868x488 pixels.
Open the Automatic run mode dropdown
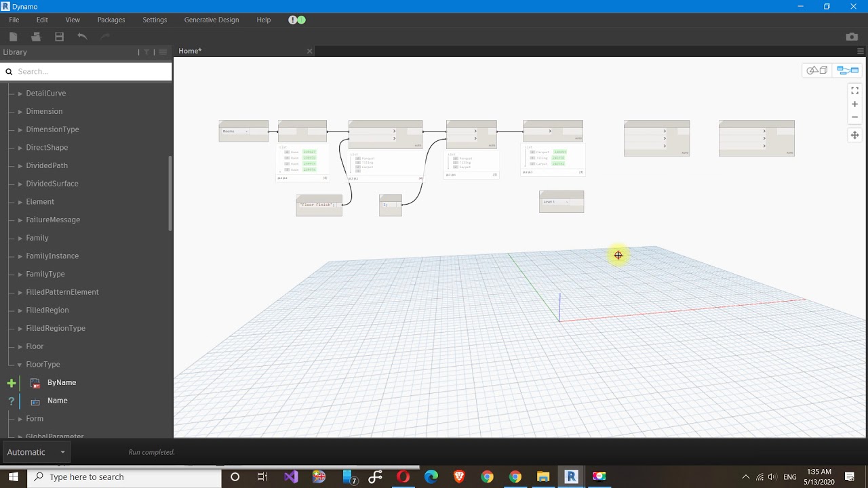pyautogui.click(x=36, y=452)
